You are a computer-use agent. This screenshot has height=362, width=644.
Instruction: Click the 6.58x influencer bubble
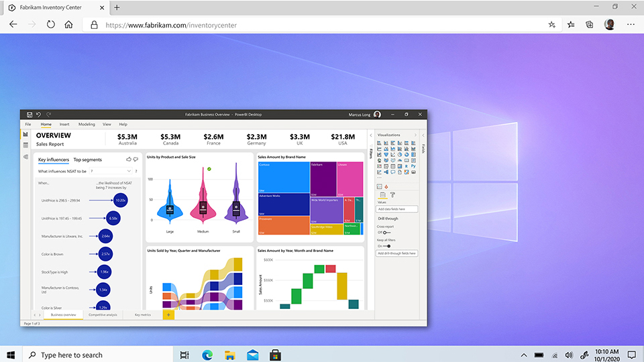(113, 219)
